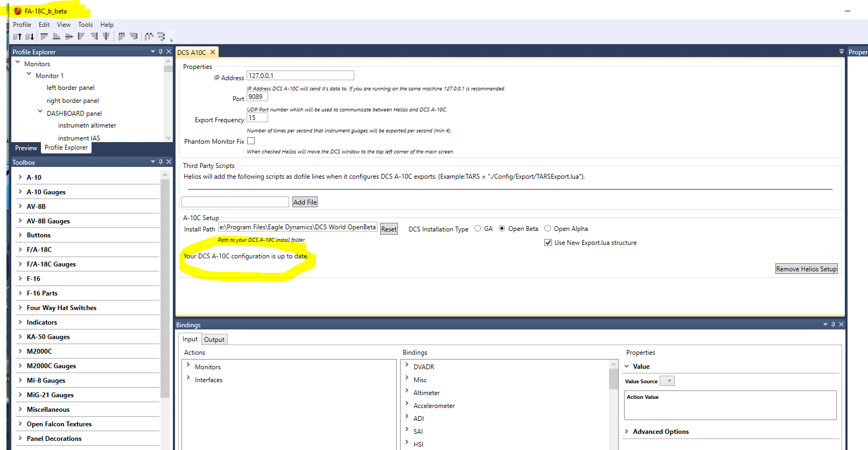
Task: Click the Reset install path button
Action: click(389, 229)
